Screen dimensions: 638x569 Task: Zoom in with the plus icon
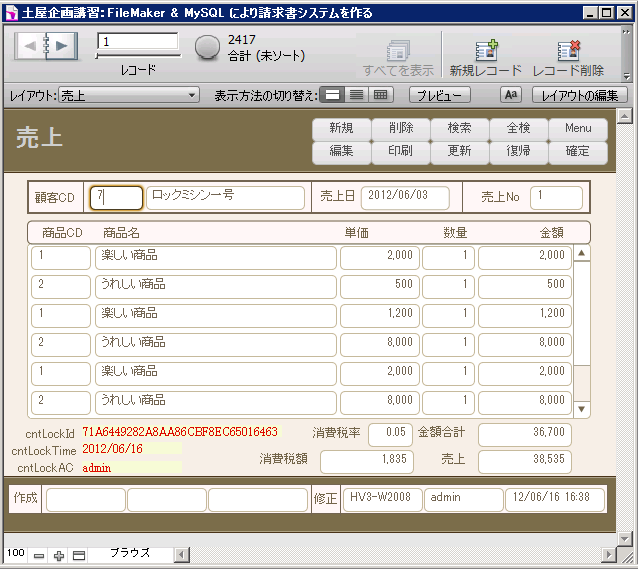tap(59, 556)
